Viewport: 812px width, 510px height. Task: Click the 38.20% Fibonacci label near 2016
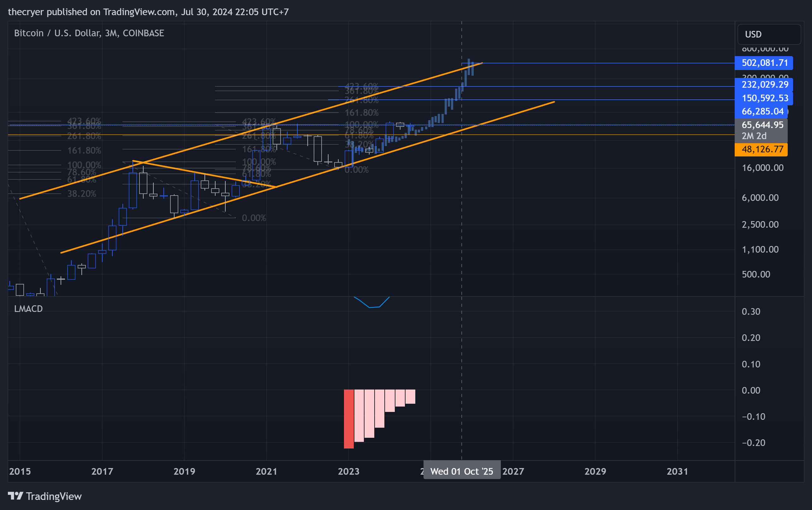tap(82, 194)
